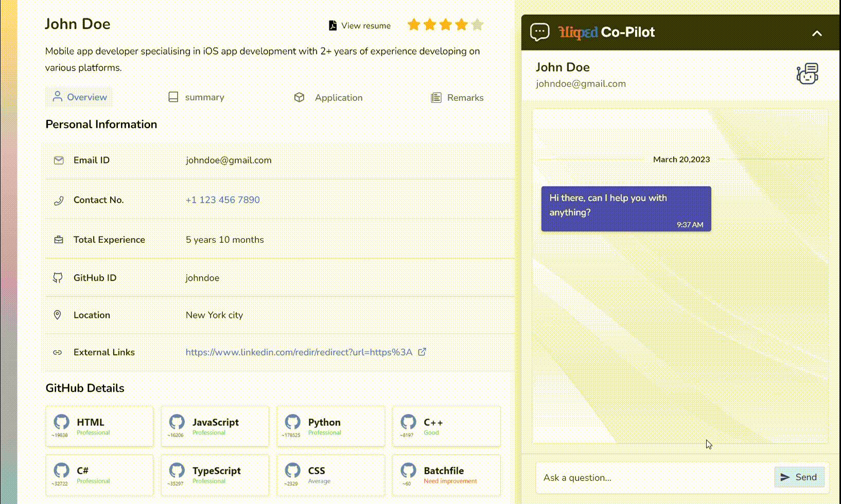Viewport: 841px width, 504px height.
Task: Click the Co-Pilot chat bubble icon
Action: [x=539, y=32]
